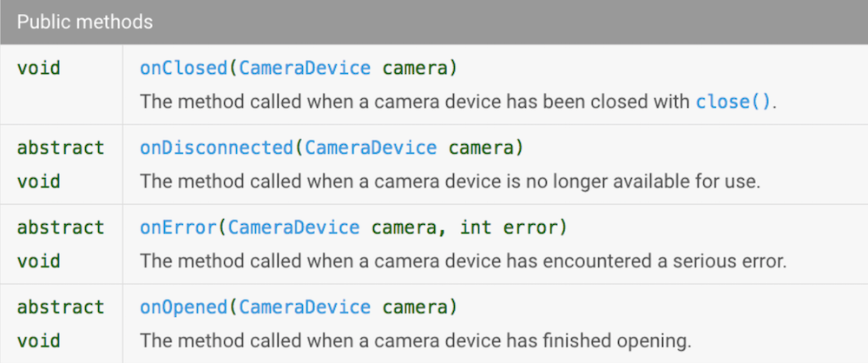868x363 pixels.
Task: Open the onDisconnected method link
Action: 216,148
